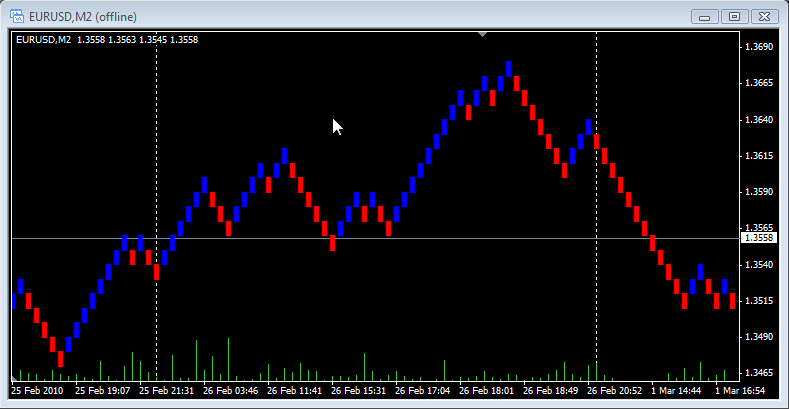Click the 1.3465 price scale label
Image resolution: width=789 pixels, height=409 pixels.
click(x=759, y=373)
